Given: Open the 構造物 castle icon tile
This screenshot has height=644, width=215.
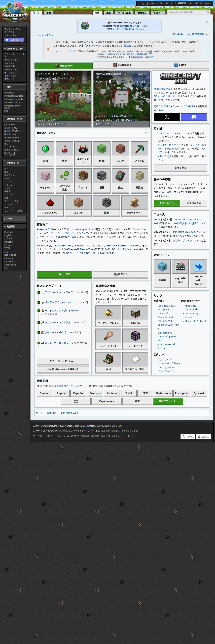Looking at the screenshot, I should [x=139, y=181].
